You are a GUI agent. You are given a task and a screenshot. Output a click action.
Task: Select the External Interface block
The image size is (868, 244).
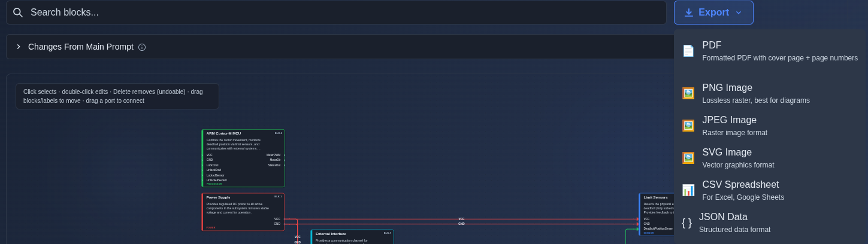352,237
